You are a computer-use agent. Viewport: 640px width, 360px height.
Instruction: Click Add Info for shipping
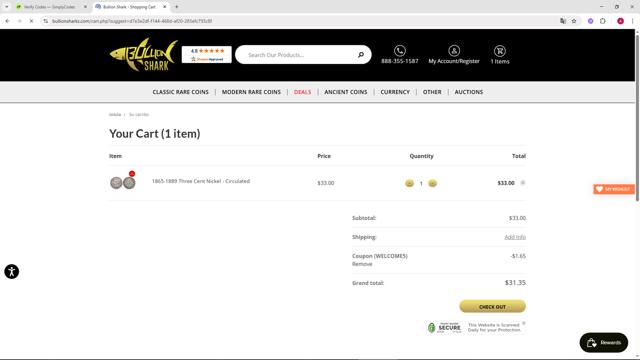[515, 237]
